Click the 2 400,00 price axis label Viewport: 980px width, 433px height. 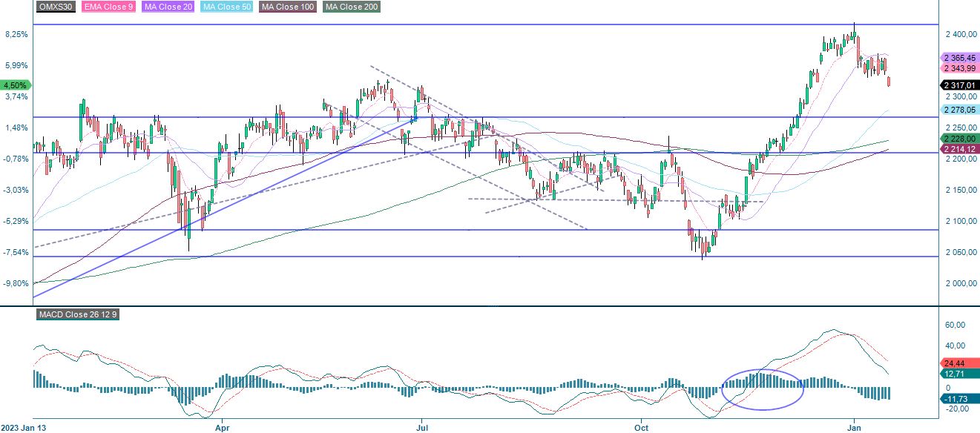(x=963, y=34)
